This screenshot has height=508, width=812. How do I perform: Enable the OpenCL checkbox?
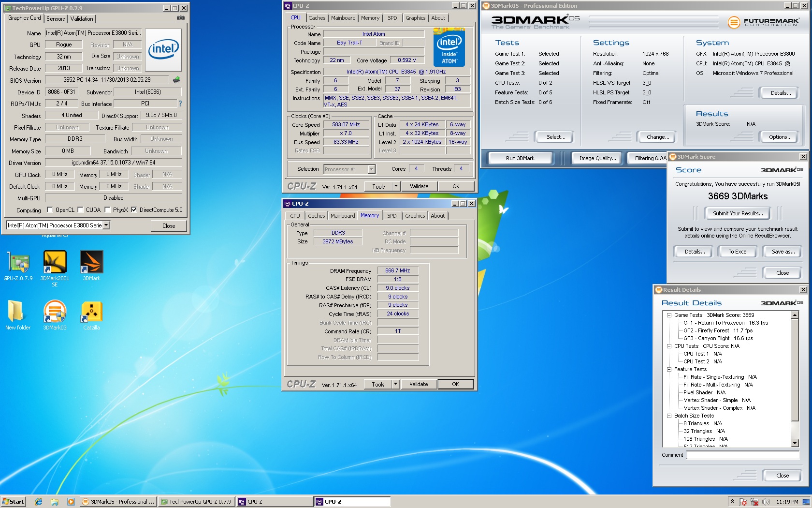(x=50, y=210)
